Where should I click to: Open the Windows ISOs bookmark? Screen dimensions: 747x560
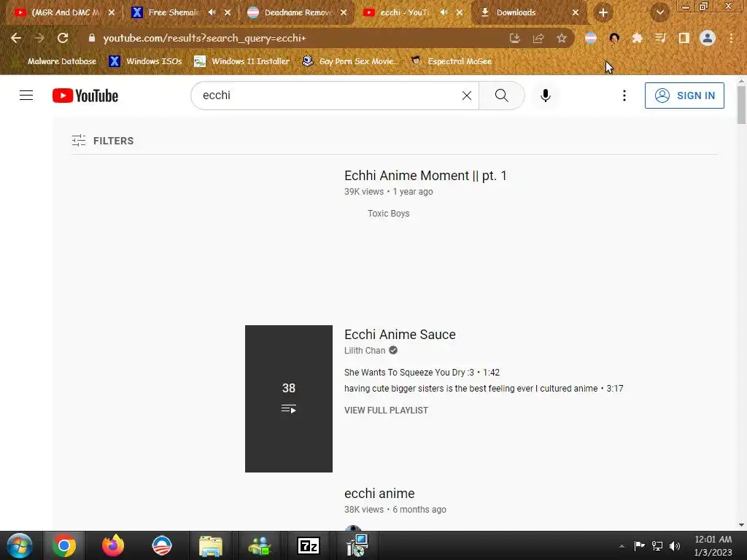[145, 61]
